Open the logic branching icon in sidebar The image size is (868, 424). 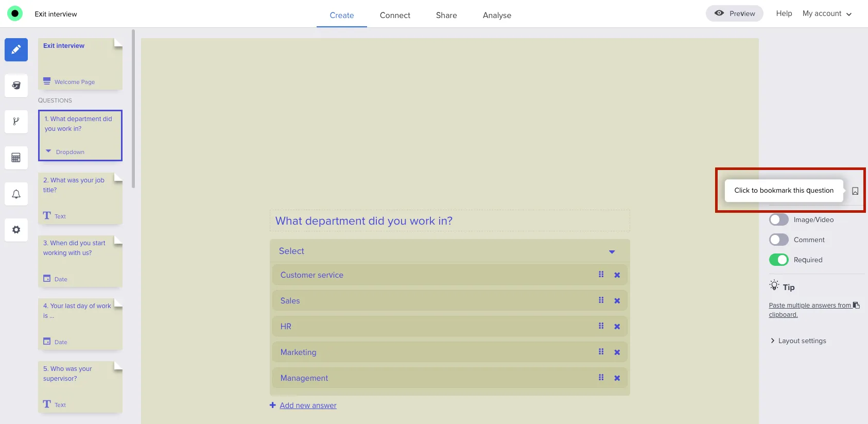[16, 122]
